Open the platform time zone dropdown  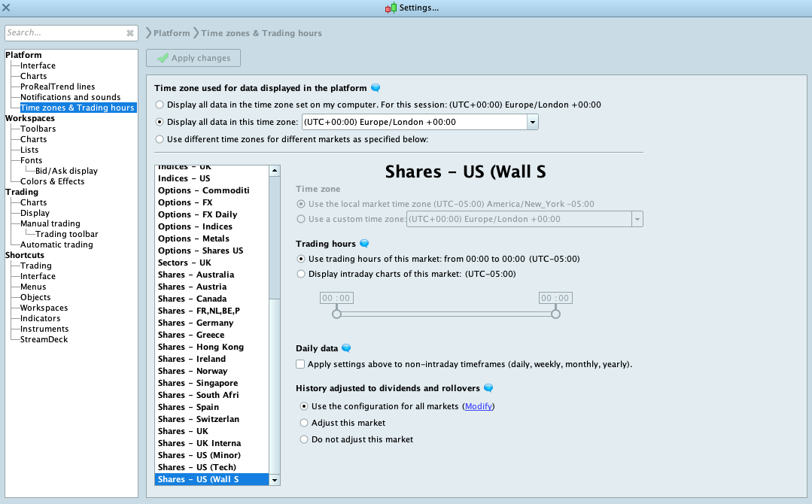click(x=533, y=122)
